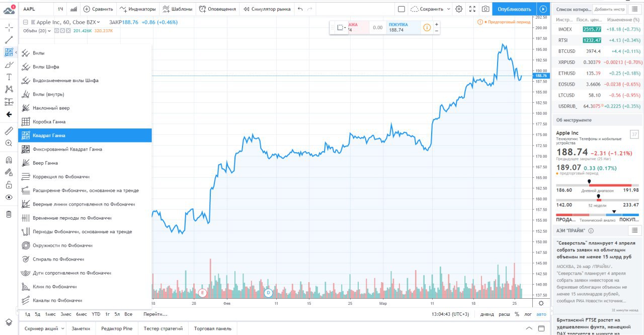Open the object tree layers icon
The height and width of the screenshot is (335, 644).
pos(9,322)
